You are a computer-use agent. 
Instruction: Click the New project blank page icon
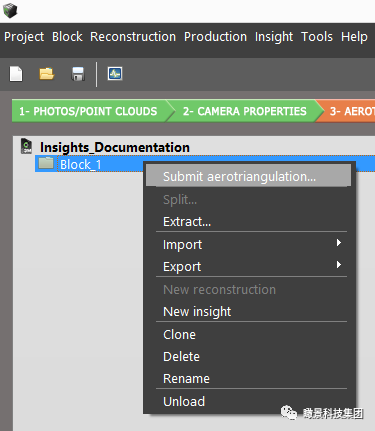16,74
